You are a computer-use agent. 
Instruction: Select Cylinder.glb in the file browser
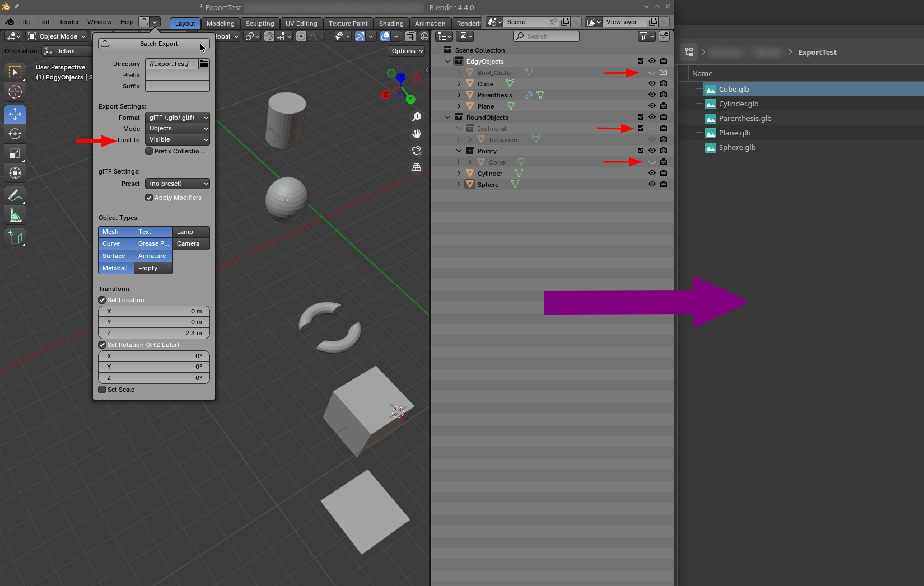pyautogui.click(x=738, y=104)
